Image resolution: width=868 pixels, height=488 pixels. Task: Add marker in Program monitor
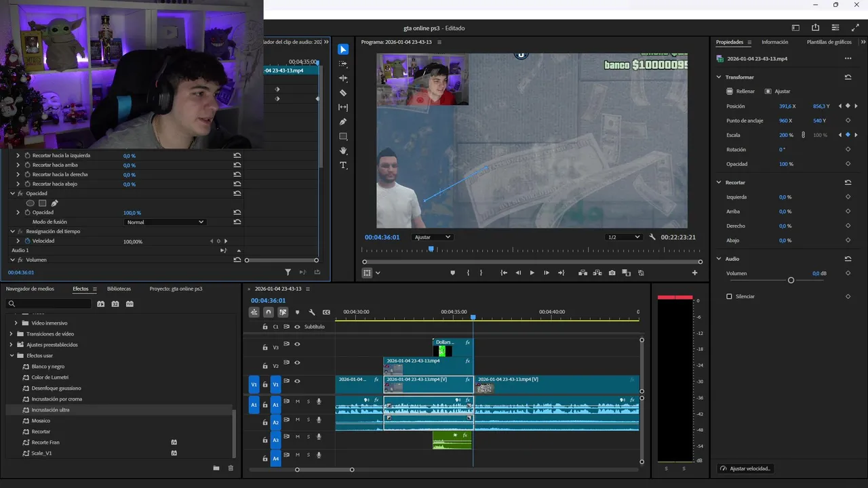[x=453, y=272]
